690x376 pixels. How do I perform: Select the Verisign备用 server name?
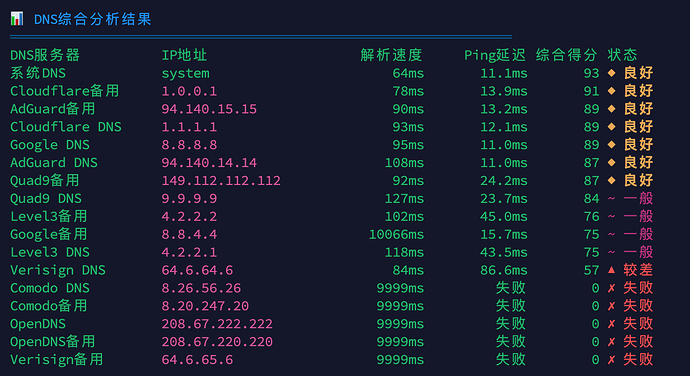(56, 360)
